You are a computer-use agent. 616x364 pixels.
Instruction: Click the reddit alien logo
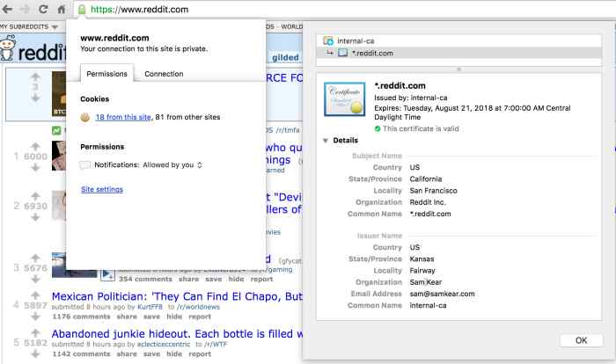pos(12,53)
